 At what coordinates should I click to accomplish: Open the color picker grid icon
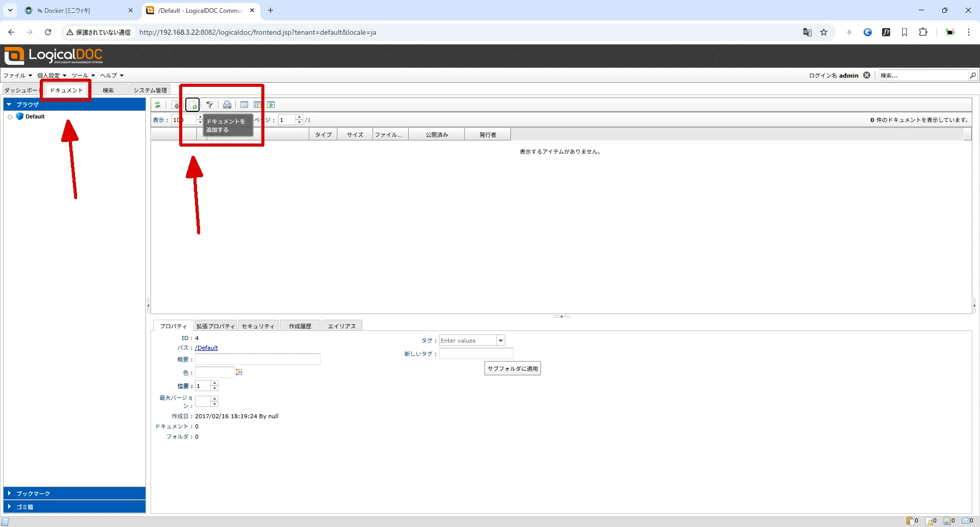coord(239,372)
